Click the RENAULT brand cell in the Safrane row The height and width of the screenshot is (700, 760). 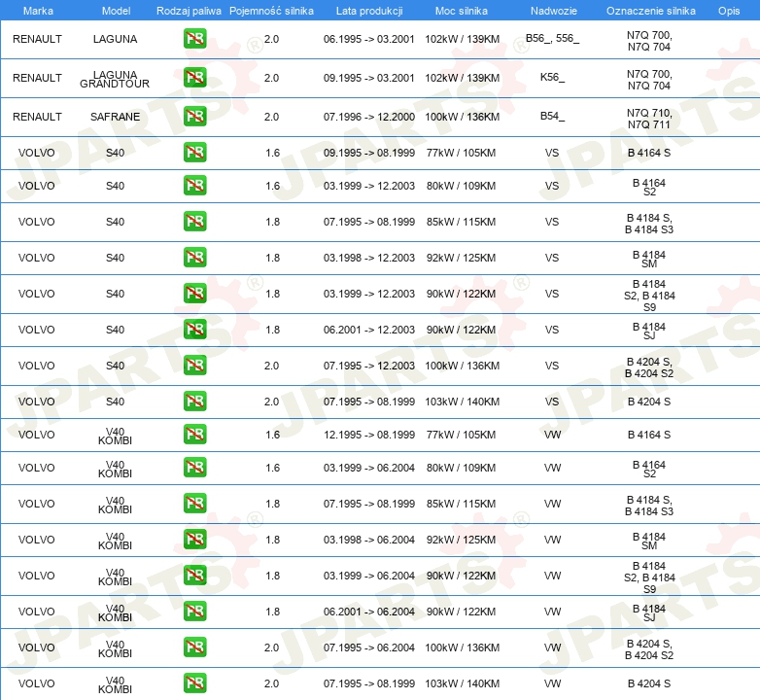pos(37,117)
